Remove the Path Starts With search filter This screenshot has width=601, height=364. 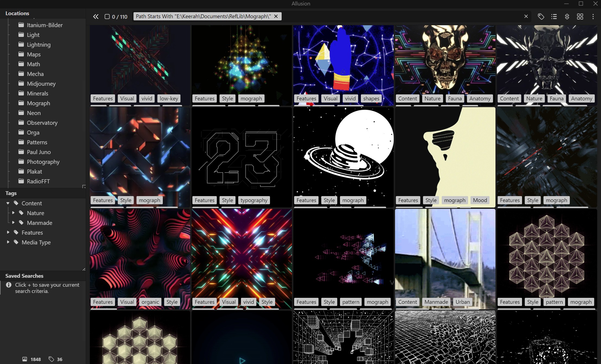276,16
